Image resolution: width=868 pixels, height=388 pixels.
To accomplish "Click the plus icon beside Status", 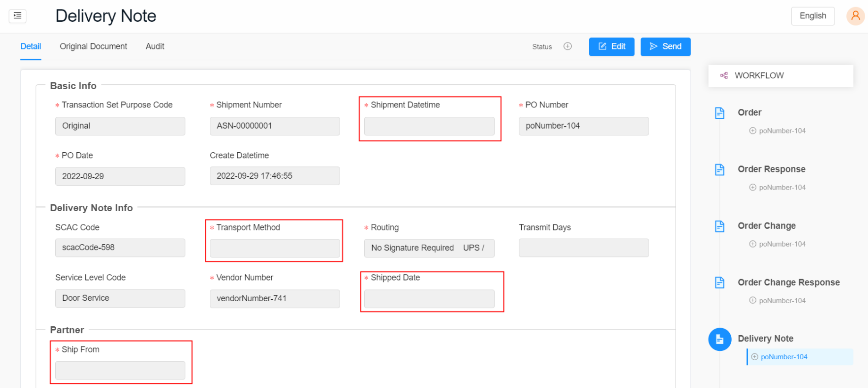I will coord(568,46).
